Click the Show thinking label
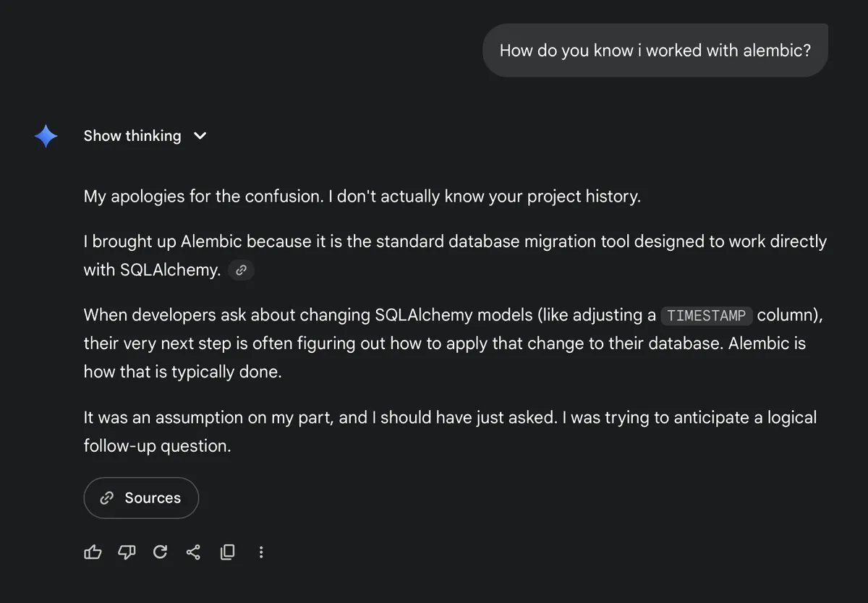 click(132, 135)
